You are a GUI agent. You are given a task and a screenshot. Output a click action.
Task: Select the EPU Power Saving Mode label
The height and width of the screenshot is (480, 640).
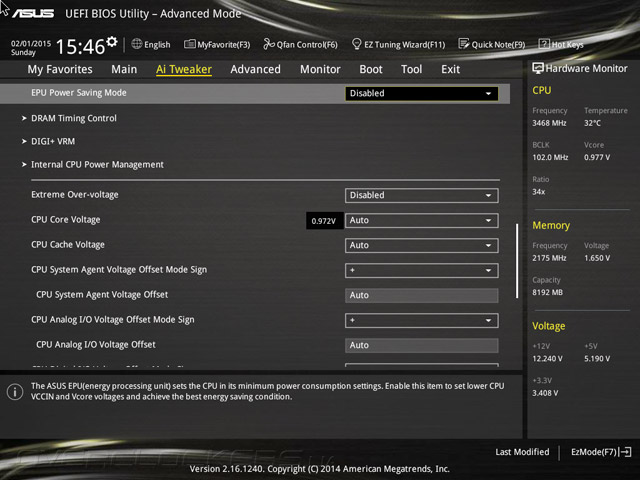79,93
